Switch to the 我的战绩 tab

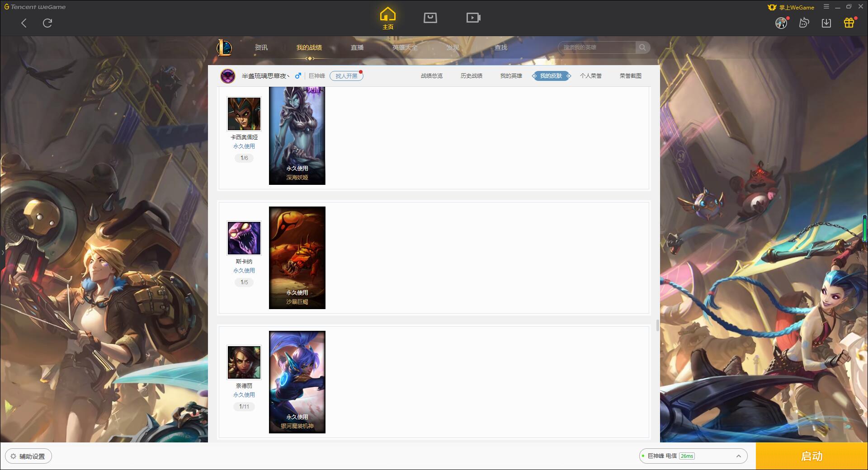coord(309,47)
